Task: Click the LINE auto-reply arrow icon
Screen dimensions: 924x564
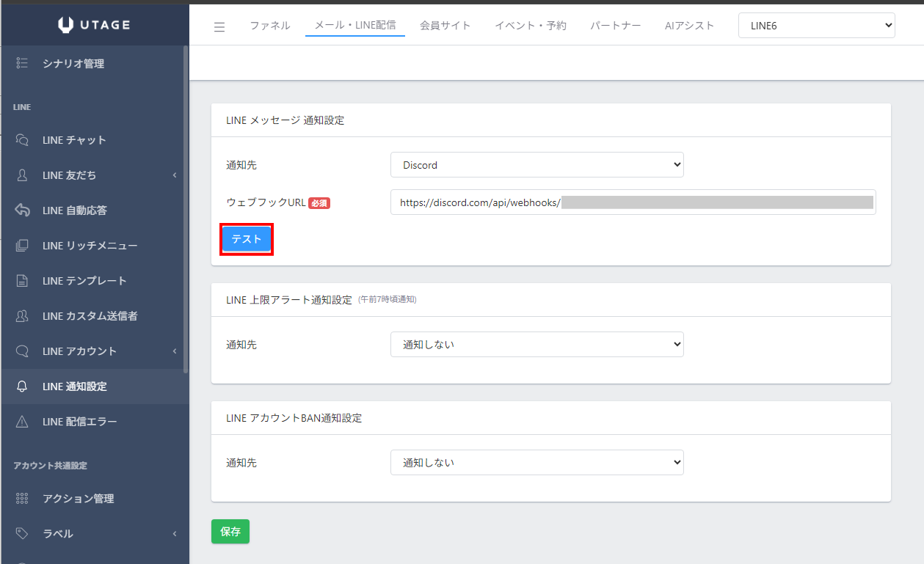Action: tap(22, 210)
